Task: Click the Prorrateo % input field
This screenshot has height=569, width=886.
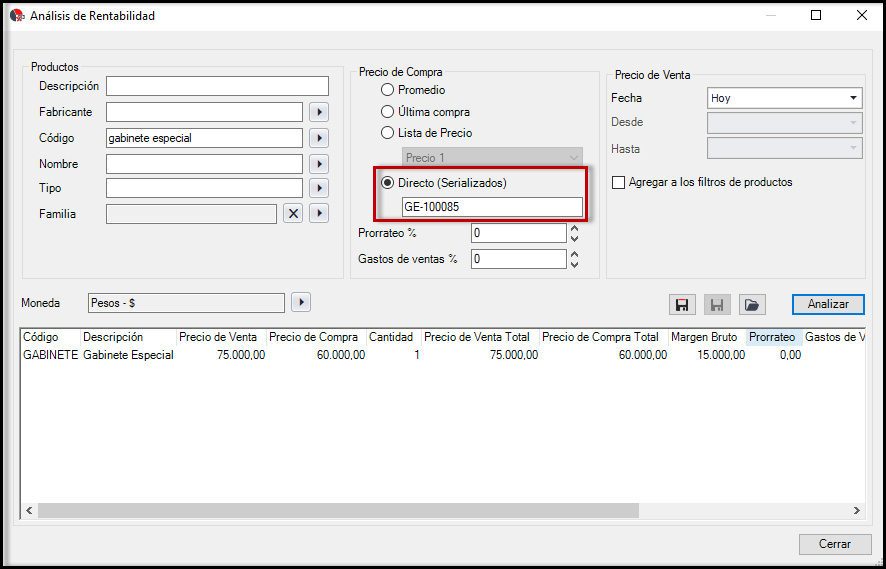Action: pyautogui.click(x=518, y=233)
